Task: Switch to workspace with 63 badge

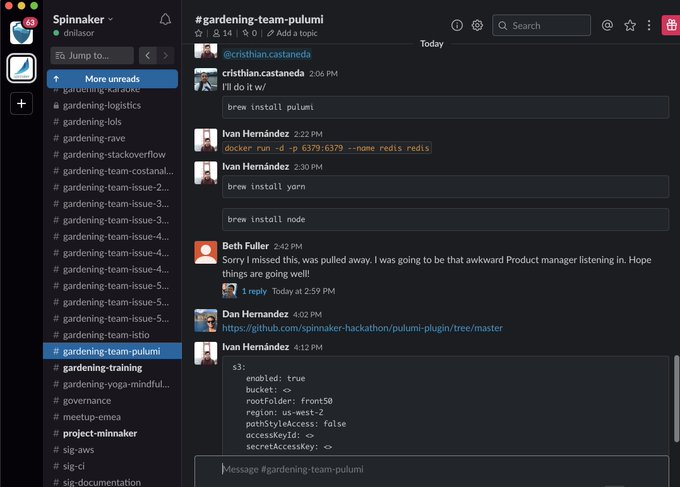Action: click(x=21, y=33)
